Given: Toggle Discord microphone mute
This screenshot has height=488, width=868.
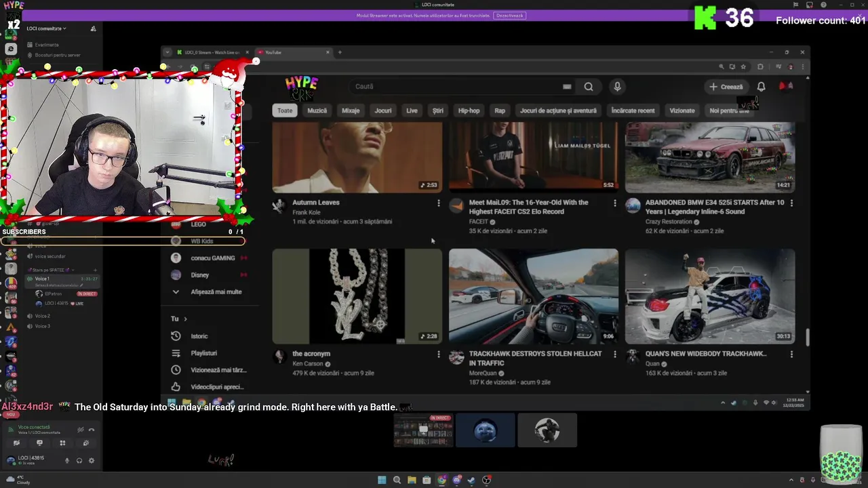Looking at the screenshot, I should point(67,461).
